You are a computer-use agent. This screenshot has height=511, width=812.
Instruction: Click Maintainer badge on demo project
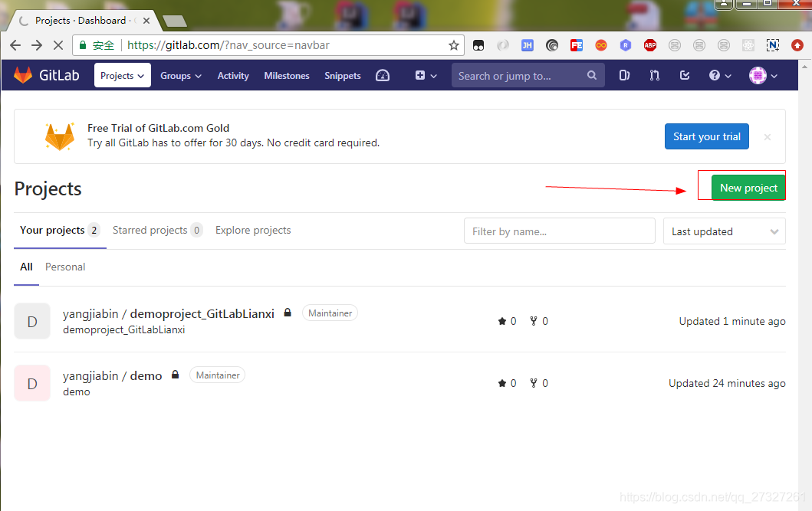[218, 375]
